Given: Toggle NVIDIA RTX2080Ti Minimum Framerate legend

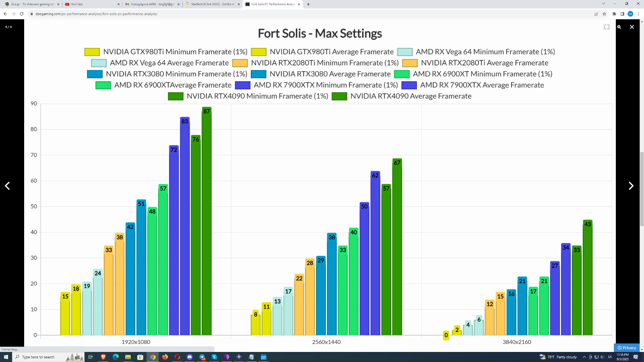Looking at the screenshot, I should pos(316,63).
